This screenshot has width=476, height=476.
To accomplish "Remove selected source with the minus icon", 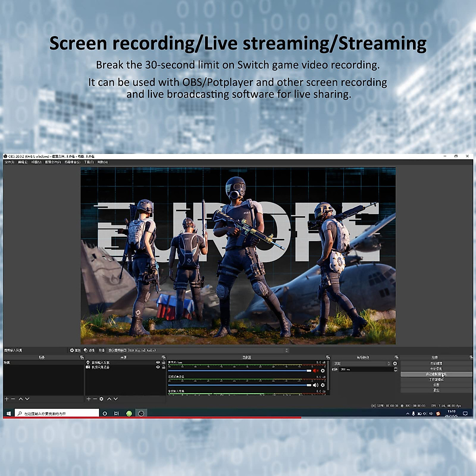I will tap(95, 399).
